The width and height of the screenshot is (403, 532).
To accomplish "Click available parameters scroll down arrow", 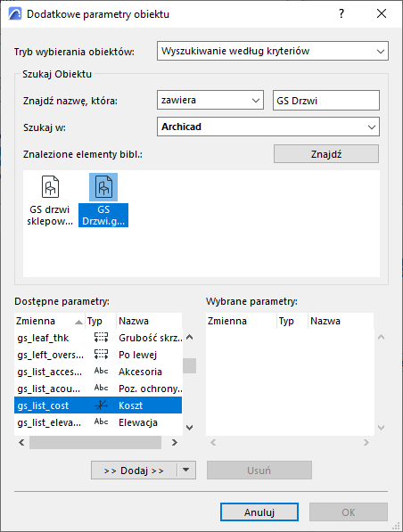I will [190, 428].
